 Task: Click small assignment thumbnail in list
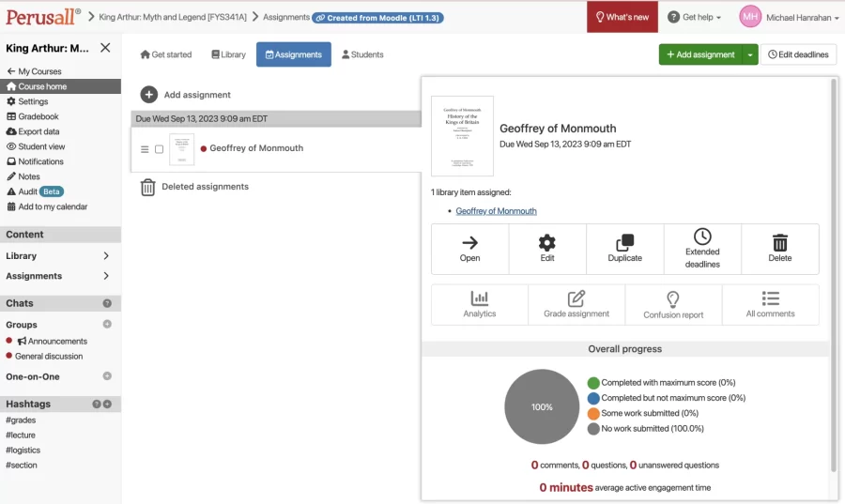(x=181, y=149)
